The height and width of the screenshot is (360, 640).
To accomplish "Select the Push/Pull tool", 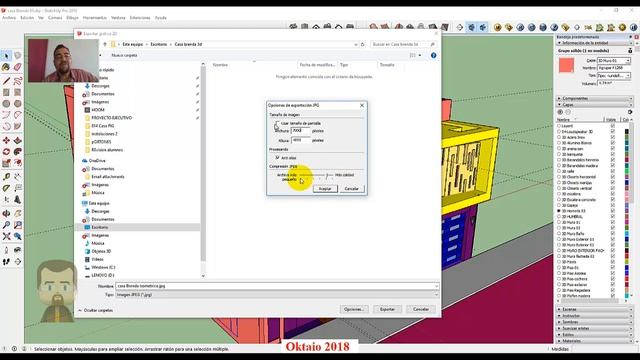I will [x=18, y=140].
